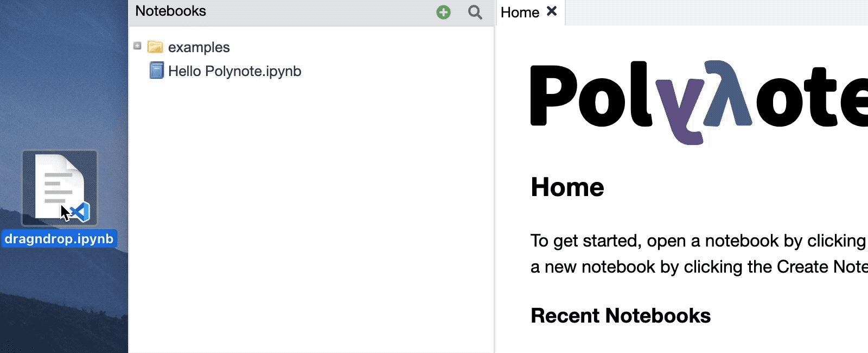Open the Hello Polynote.ipynb notebook name
This screenshot has width=868, height=353.
(234, 71)
